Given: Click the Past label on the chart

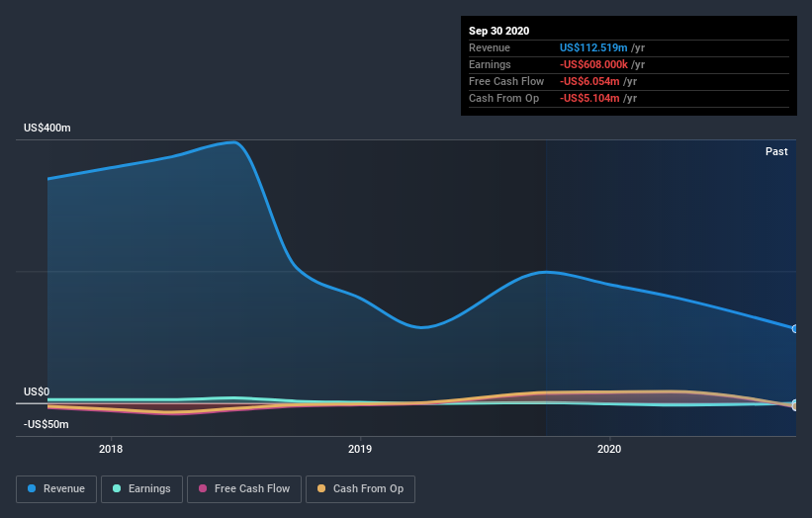Looking at the screenshot, I should (x=776, y=151).
